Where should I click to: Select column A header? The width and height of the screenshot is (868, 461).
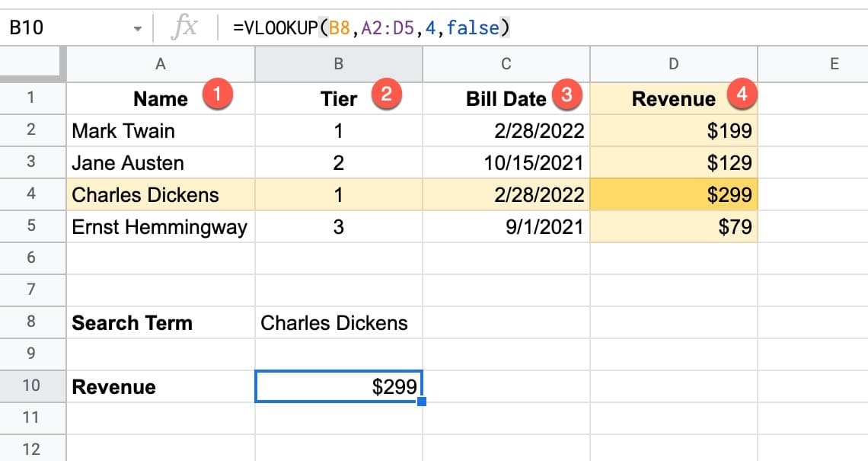click(x=161, y=65)
